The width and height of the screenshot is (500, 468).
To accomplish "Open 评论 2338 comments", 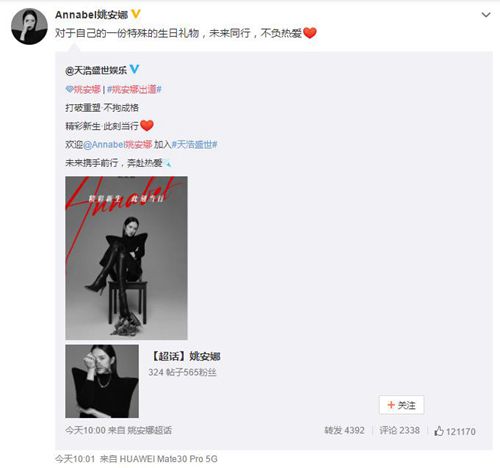I will [399, 430].
